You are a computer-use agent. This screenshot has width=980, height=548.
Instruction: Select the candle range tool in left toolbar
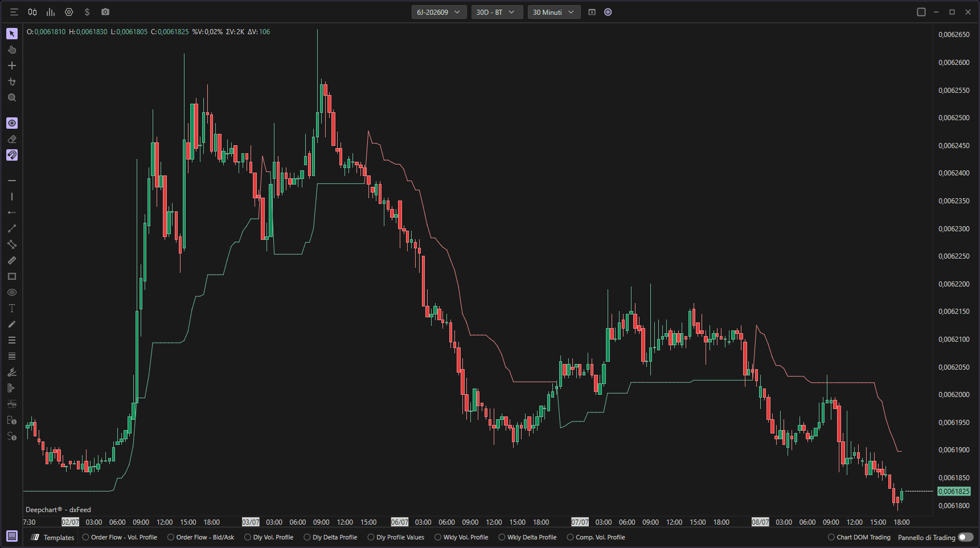12,404
